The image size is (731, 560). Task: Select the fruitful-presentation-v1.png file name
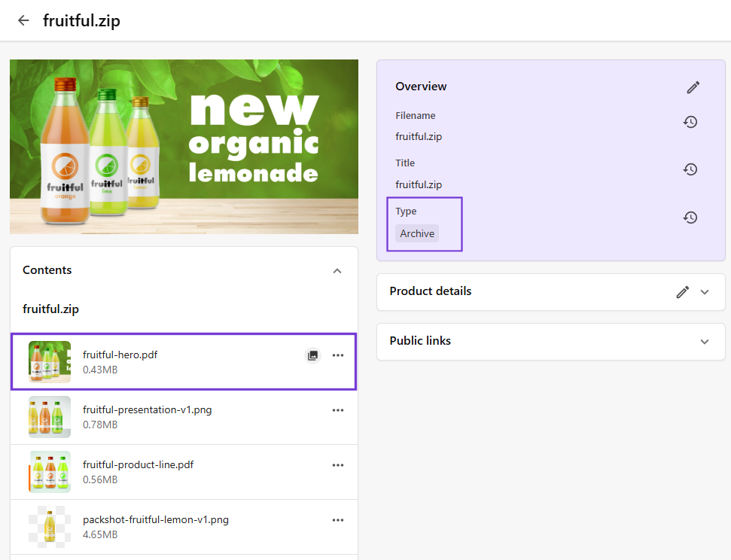point(148,410)
